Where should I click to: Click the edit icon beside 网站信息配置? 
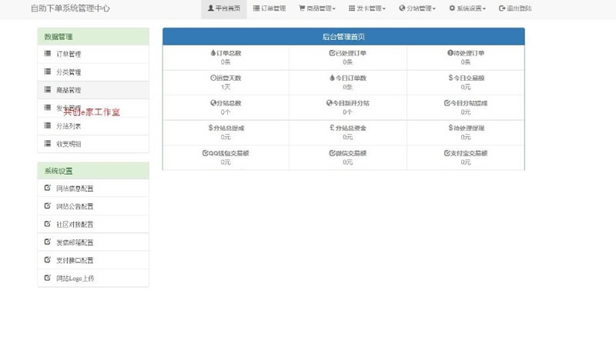tap(48, 188)
